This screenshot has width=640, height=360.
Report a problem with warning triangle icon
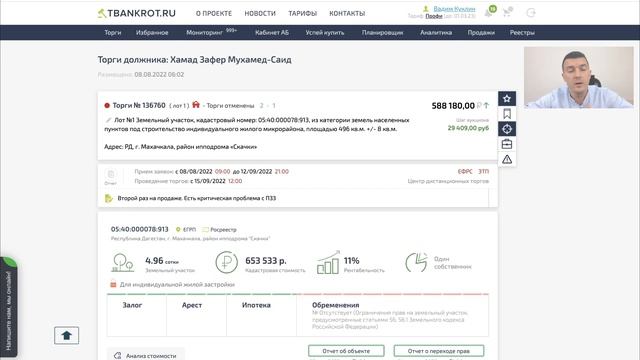pyautogui.click(x=507, y=159)
